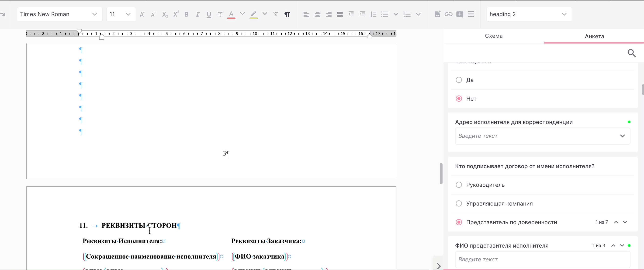This screenshot has width=644, height=270.
Task: Select the Нет radio option
Action: pos(459,99)
